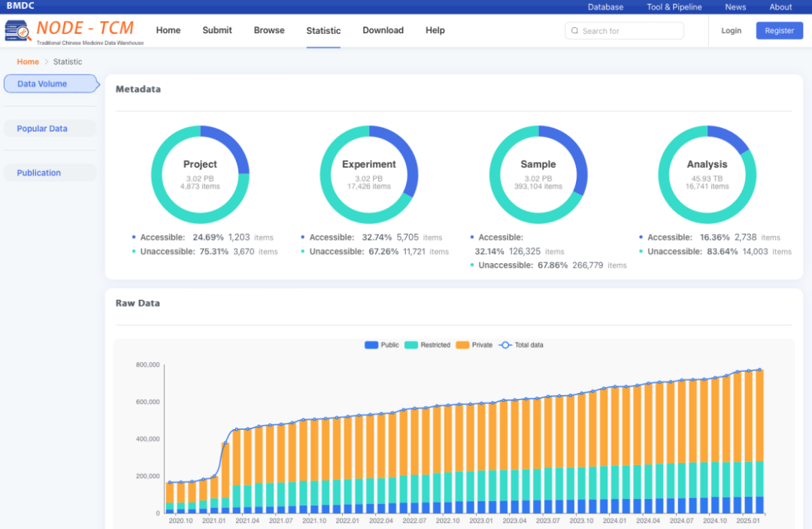Open About in the top bar
812x529 pixels.
coord(780,8)
